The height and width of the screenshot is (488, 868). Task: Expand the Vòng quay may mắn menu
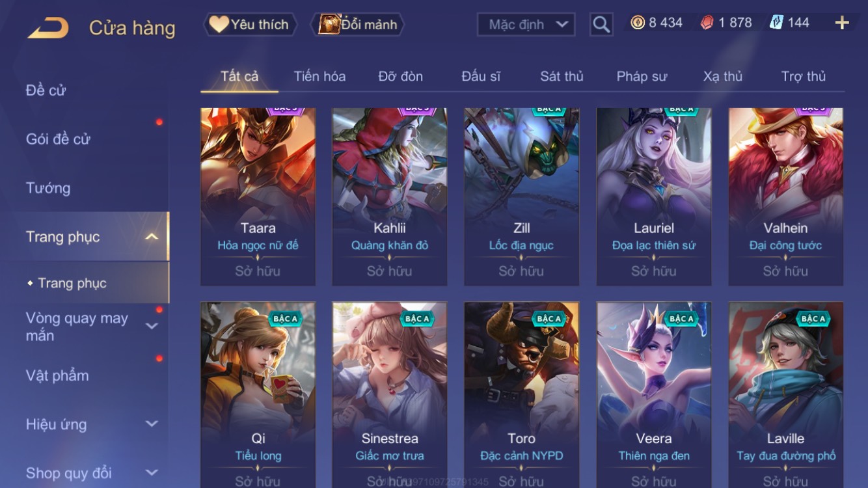click(152, 326)
